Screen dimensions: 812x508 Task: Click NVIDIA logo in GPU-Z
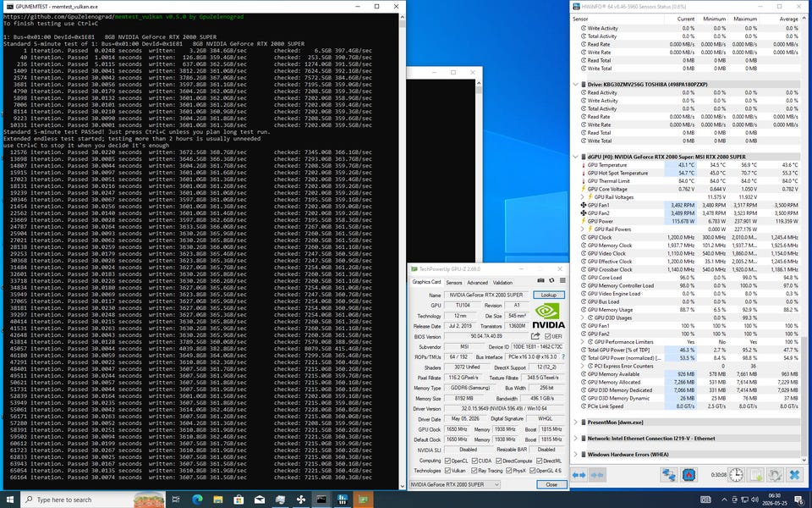pyautogui.click(x=548, y=316)
